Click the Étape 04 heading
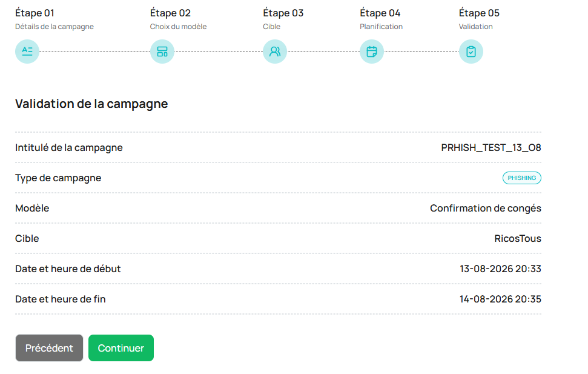Screen dimensions: 588x374 click(380, 13)
